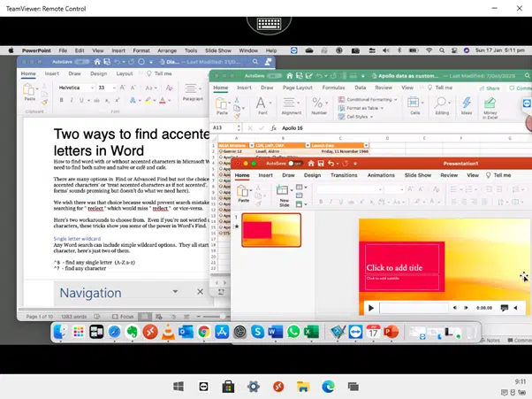Open the Animations tab in PowerPoint
The image size is (532, 399).
tap(381, 175)
